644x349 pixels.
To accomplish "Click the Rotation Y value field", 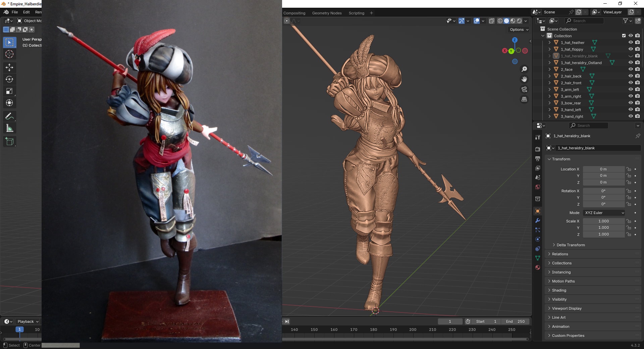I will [x=604, y=198].
